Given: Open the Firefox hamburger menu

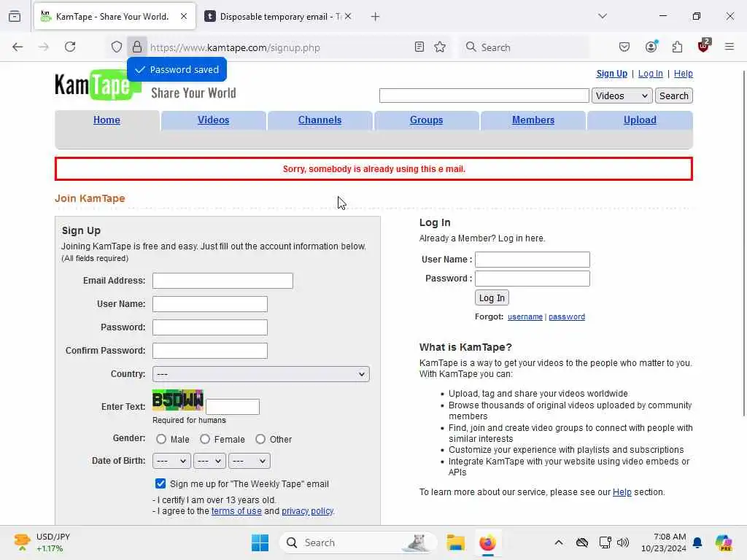Looking at the screenshot, I should (x=729, y=47).
